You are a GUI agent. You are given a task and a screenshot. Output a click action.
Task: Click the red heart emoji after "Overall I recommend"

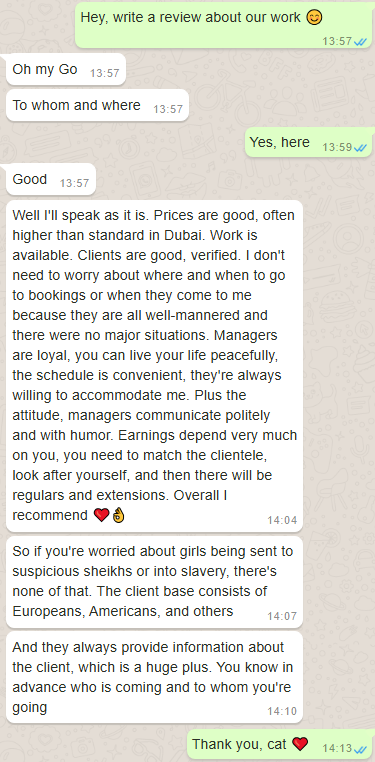click(x=101, y=515)
